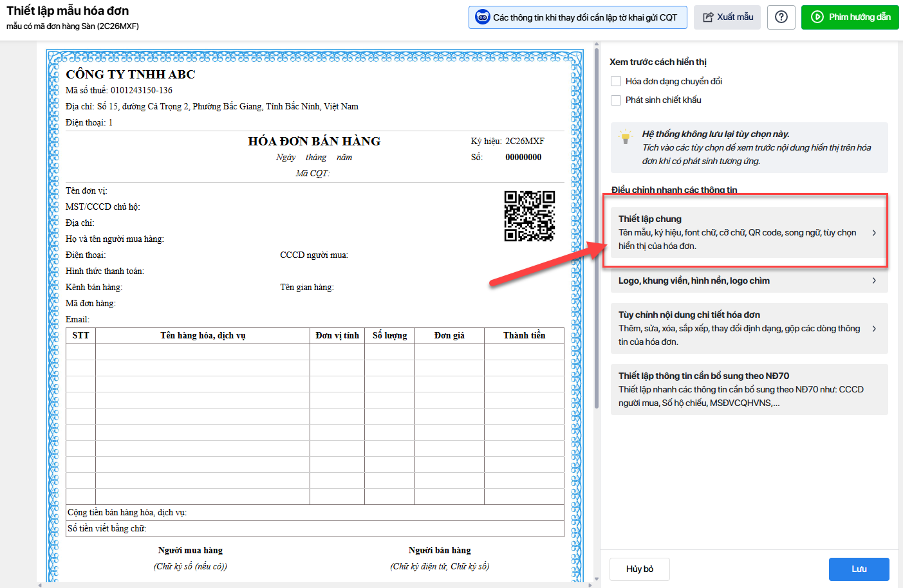Click the Hủy bỏ cancel button
903x588 pixels.
pos(639,569)
